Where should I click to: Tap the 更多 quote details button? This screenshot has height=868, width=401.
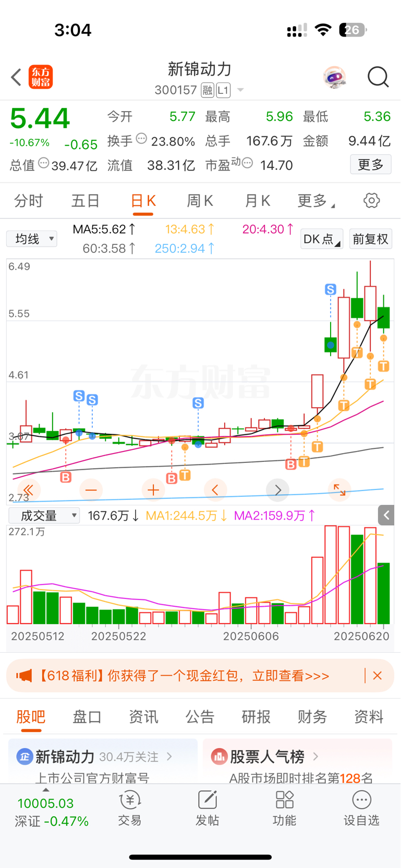[371, 165]
